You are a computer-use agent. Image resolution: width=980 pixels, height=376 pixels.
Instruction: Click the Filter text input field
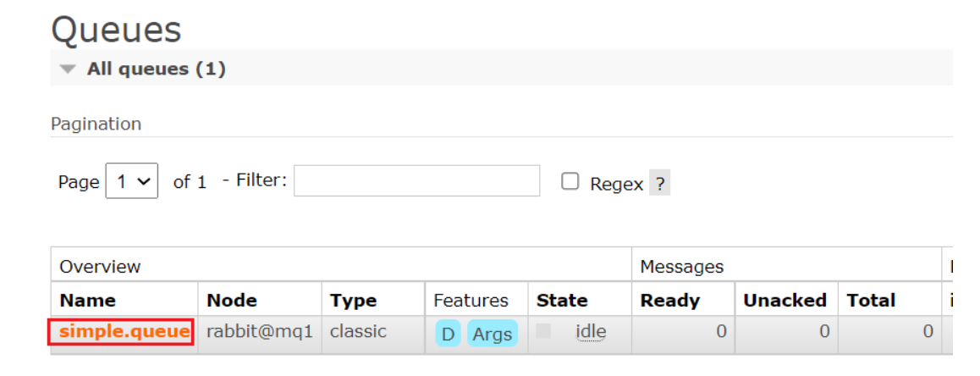tap(416, 181)
